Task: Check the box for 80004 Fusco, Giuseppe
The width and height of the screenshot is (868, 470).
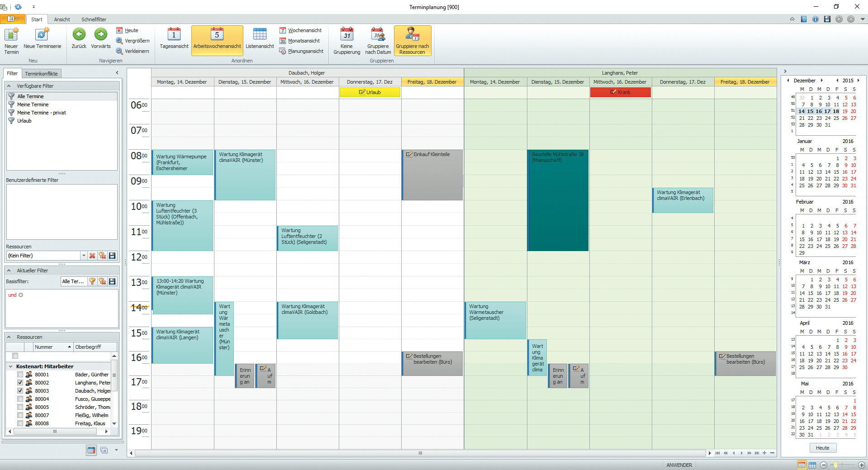Action: 20,399
